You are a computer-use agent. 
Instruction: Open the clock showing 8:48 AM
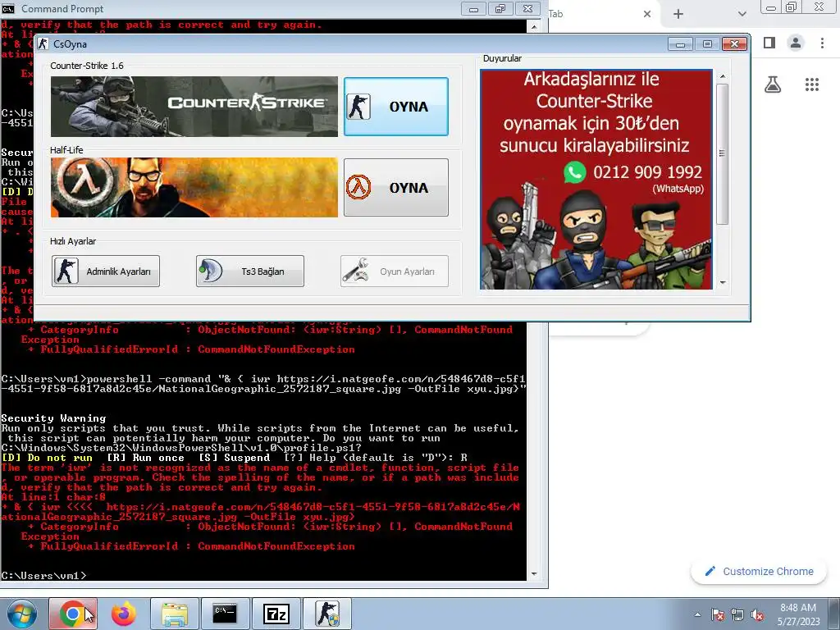(798, 614)
